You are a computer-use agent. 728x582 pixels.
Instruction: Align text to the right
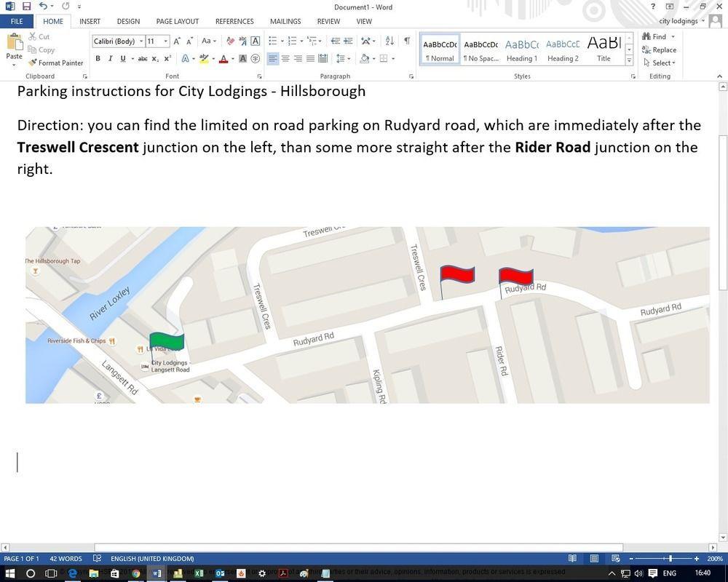coord(298,58)
